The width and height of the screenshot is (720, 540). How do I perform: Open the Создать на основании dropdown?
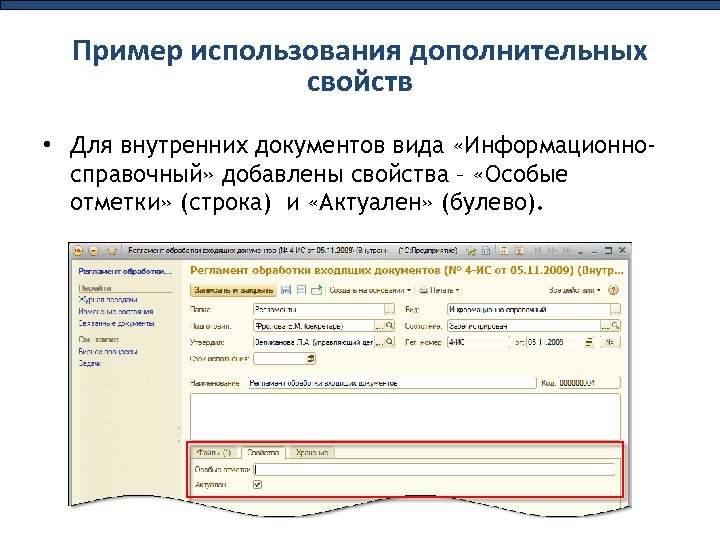point(370,290)
